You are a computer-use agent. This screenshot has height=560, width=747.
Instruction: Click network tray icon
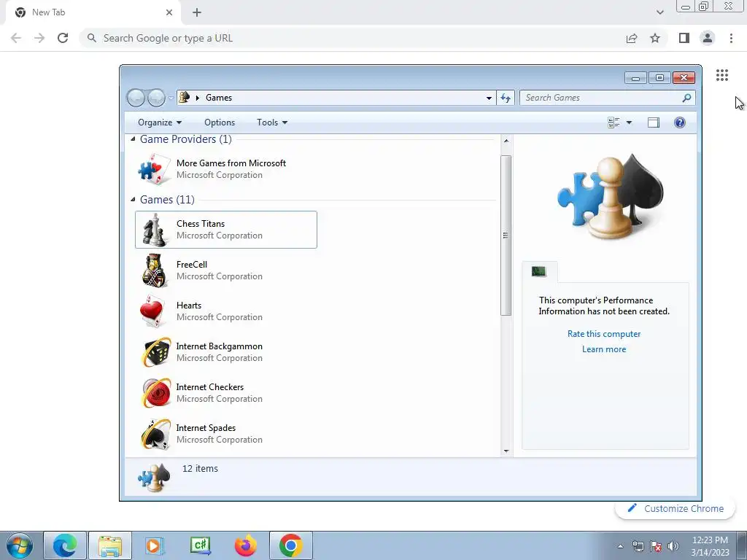(638, 545)
